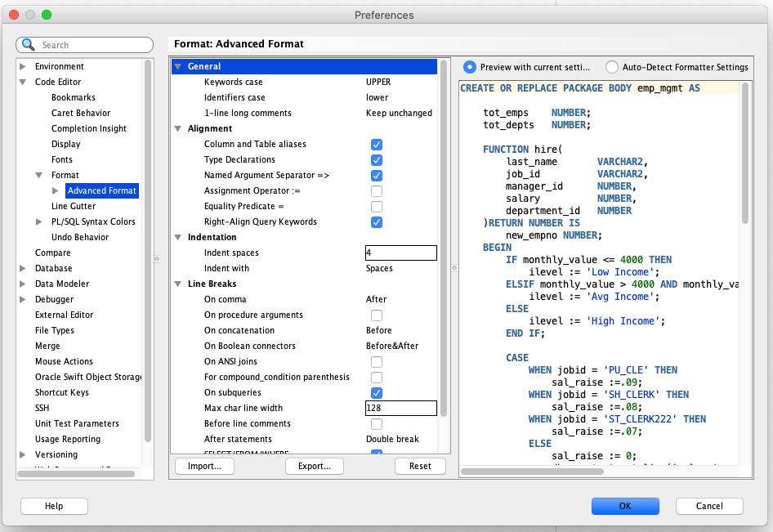Select Auto-Detect Formatter Settings radio button

[x=612, y=67]
